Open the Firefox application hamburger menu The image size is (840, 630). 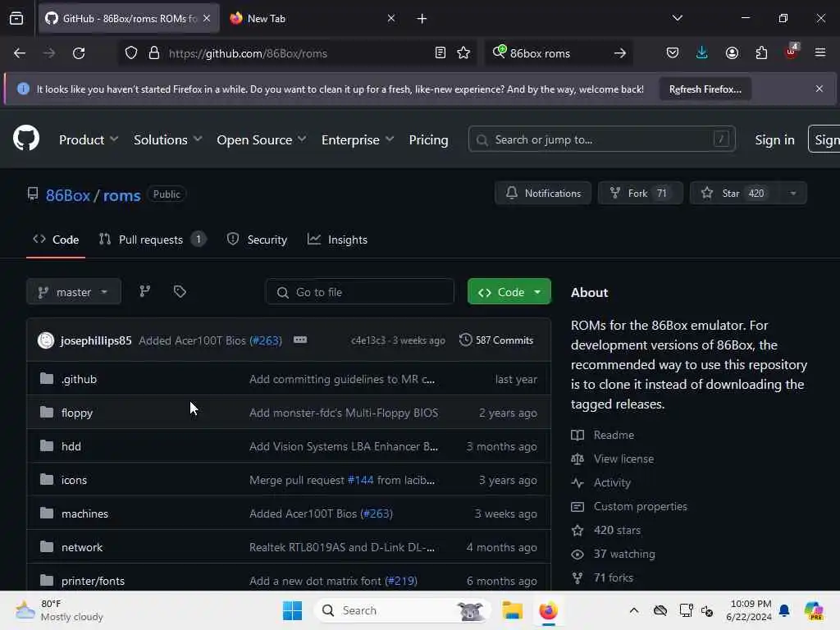tap(819, 52)
